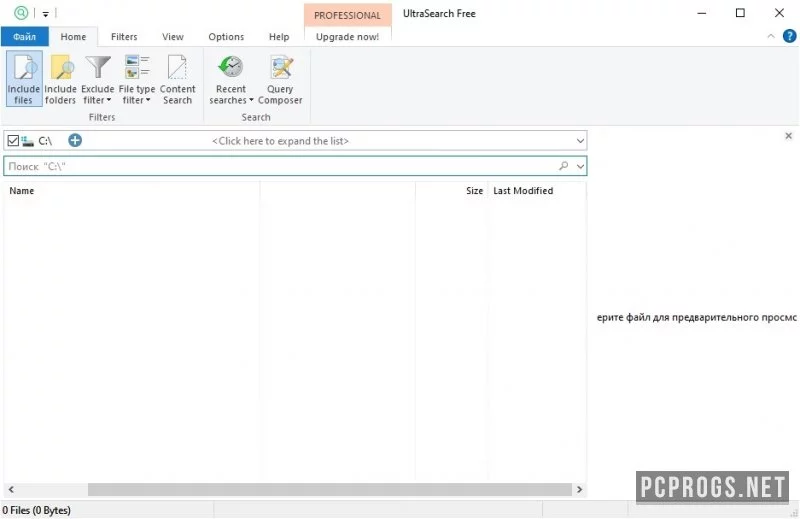Collapse the ribbon with the caret arrow
800x519 pixels.
(771, 36)
